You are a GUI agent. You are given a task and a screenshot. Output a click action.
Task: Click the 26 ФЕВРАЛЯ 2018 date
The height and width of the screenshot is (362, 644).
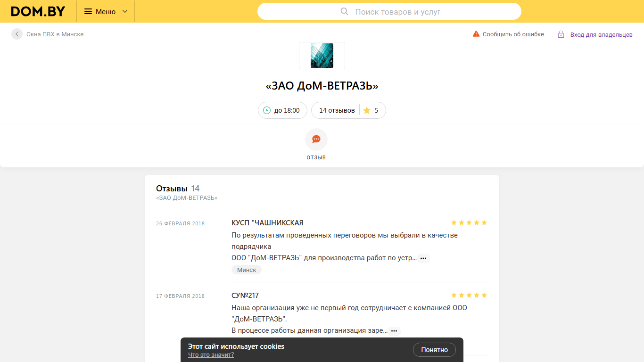[181, 223]
